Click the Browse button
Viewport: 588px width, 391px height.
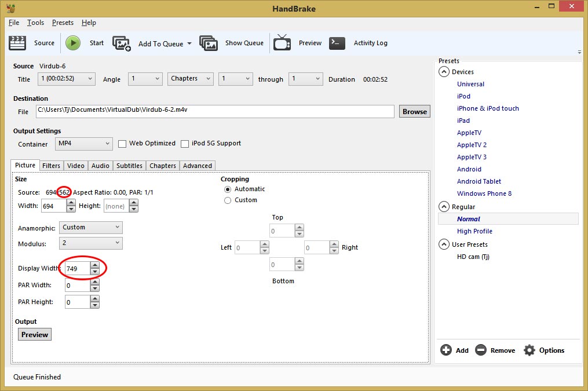(x=415, y=111)
